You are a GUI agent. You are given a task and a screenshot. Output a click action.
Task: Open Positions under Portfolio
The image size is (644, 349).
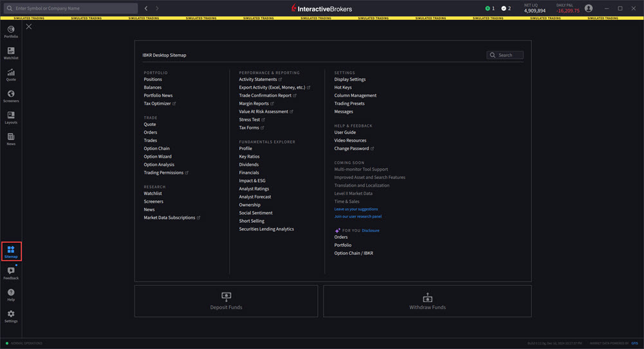pos(152,79)
